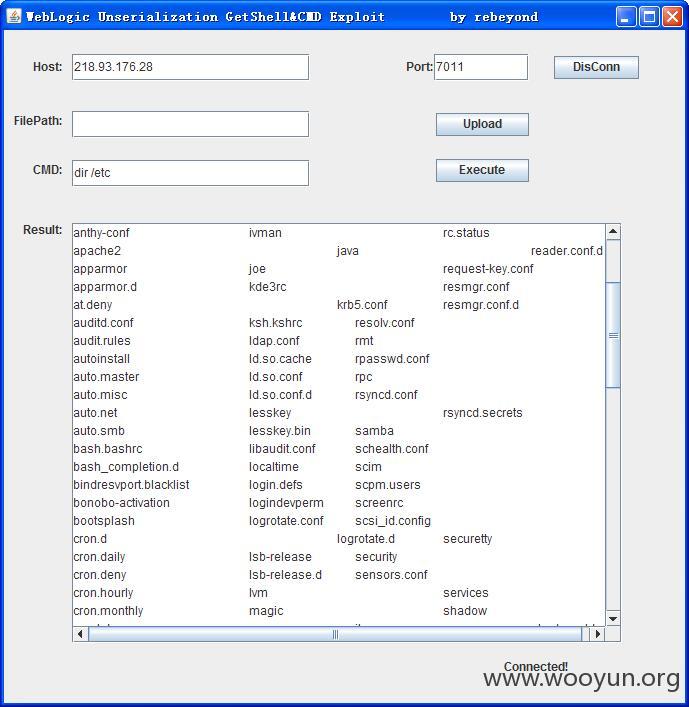Focus the CMD field containing dir /etc
Screen dimensions: 689x707
click(190, 173)
